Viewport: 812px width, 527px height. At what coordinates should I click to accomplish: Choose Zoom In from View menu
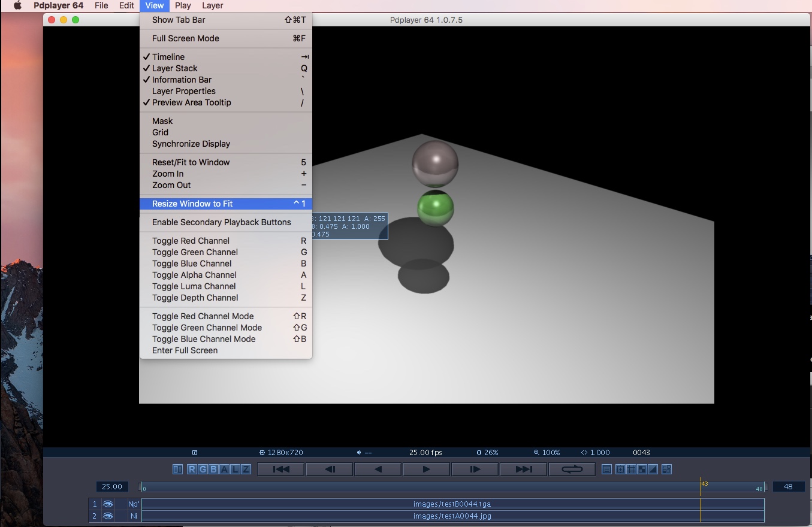[226, 174]
